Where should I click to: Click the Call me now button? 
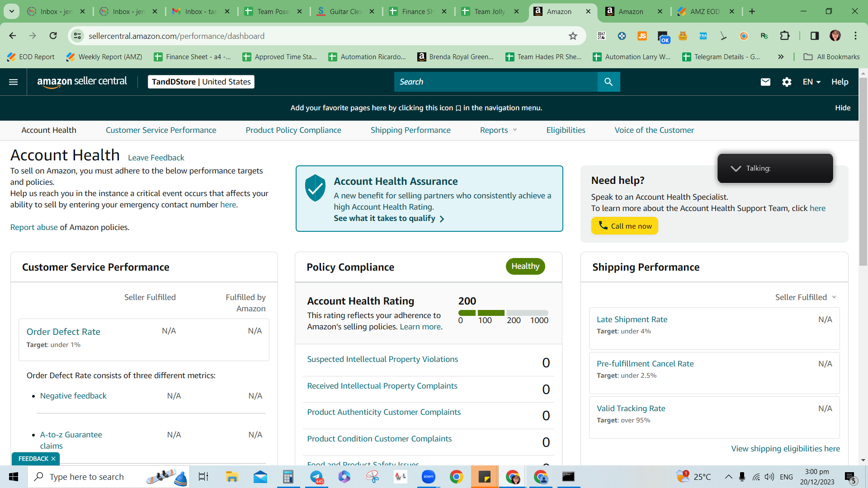click(625, 226)
